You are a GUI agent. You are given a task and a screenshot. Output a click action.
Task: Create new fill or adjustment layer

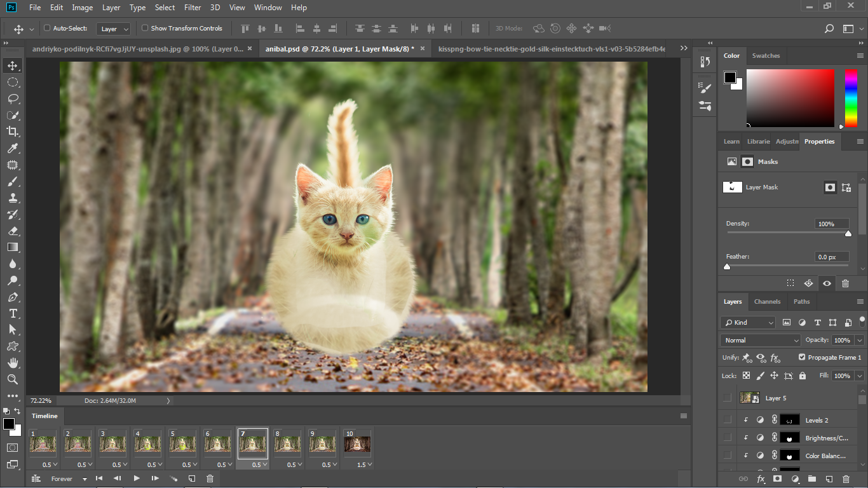[x=794, y=479]
